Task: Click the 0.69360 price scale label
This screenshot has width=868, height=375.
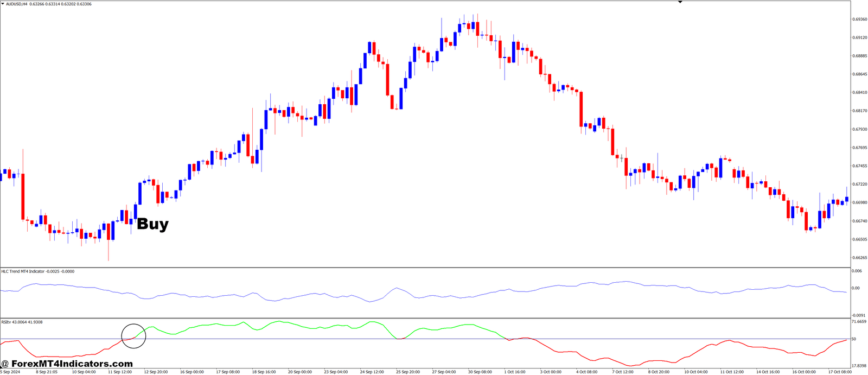Action: point(859,19)
